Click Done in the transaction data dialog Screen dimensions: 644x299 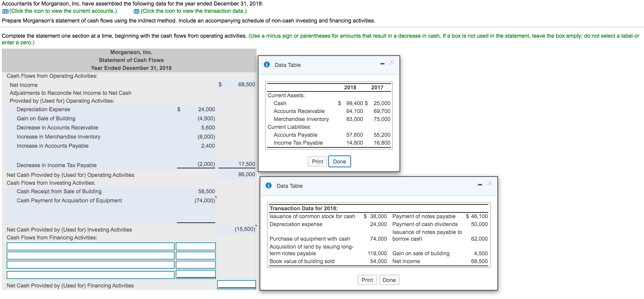click(389, 280)
